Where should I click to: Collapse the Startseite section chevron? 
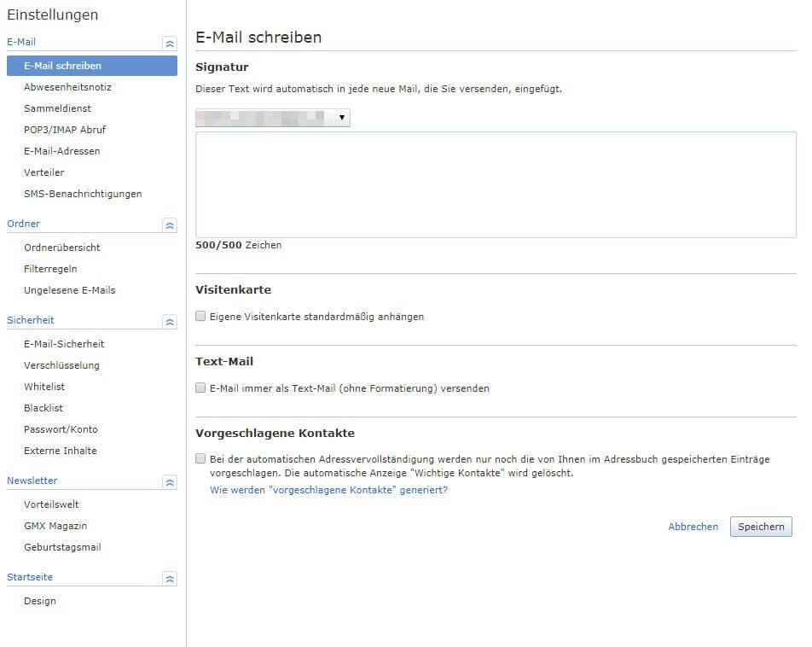coord(170,579)
